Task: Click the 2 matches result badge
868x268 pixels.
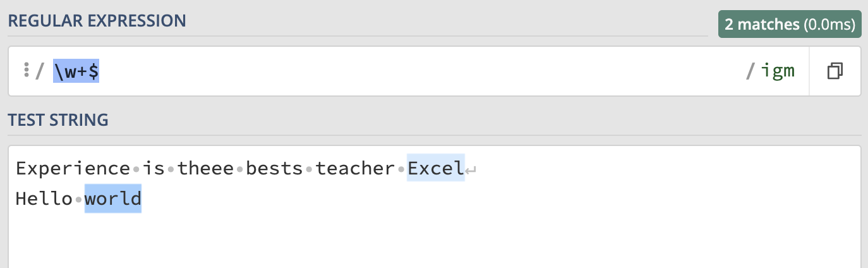Action: [x=790, y=25]
